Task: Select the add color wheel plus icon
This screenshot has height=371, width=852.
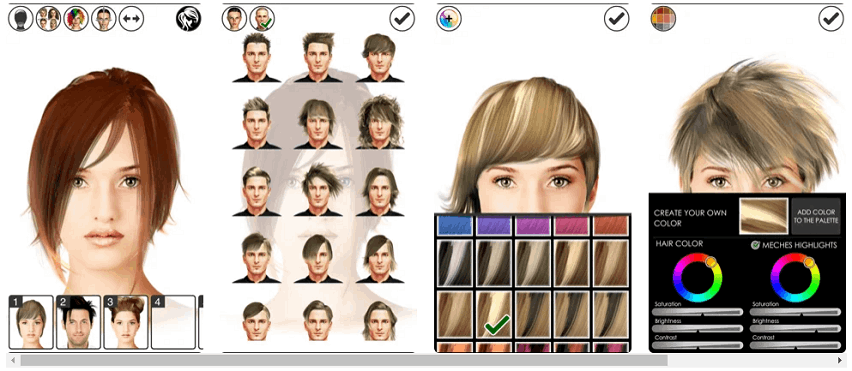Action: 449,18
